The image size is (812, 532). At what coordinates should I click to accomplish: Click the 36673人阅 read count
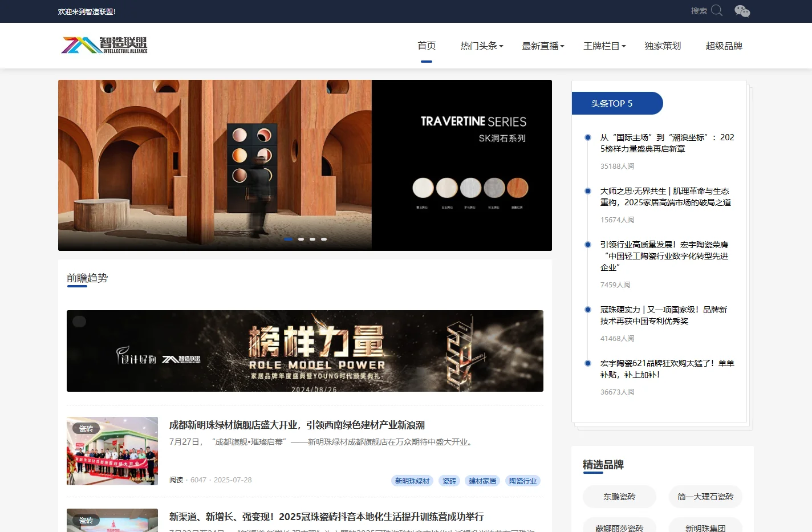pyautogui.click(x=617, y=392)
